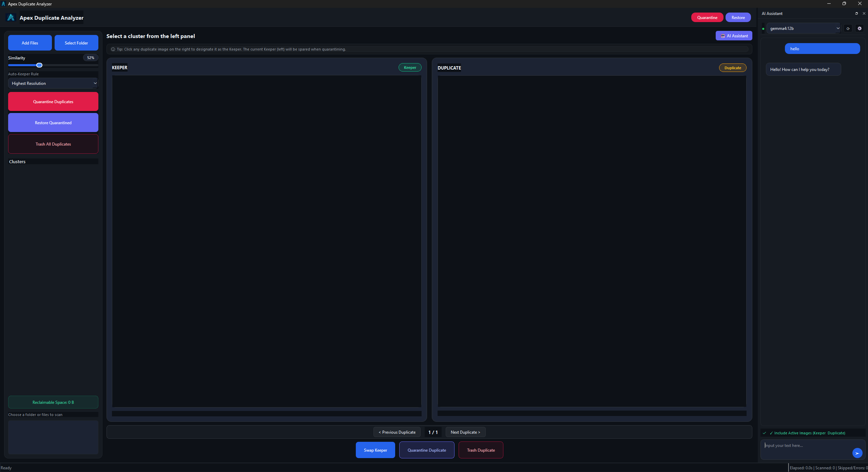Click the Trash Duplicate button
This screenshot has width=868, height=472.
(481, 450)
